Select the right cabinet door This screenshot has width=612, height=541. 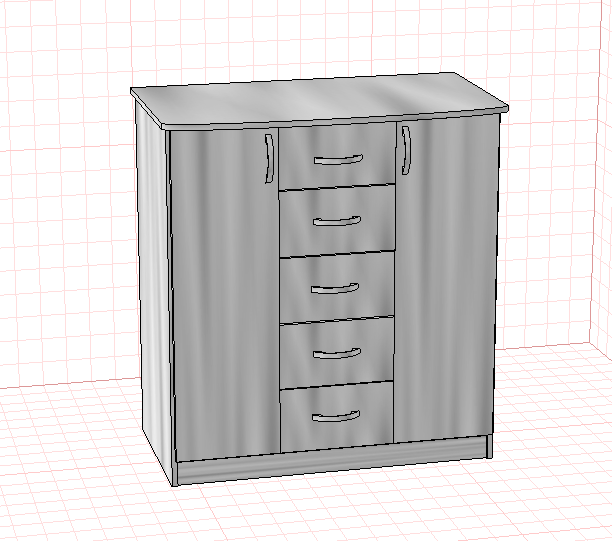[445, 279]
